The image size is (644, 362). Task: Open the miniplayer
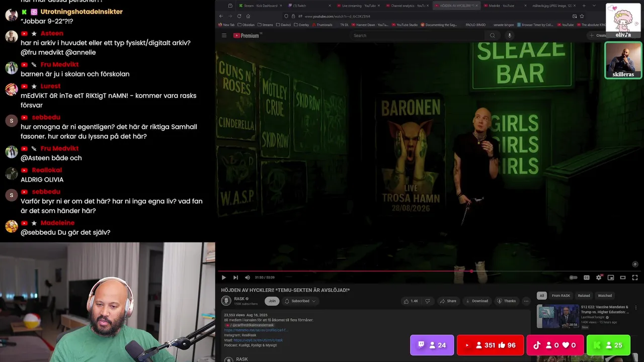point(611,278)
